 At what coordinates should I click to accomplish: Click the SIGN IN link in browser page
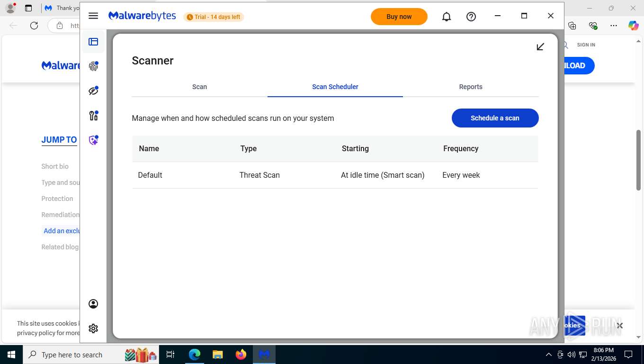point(586,45)
